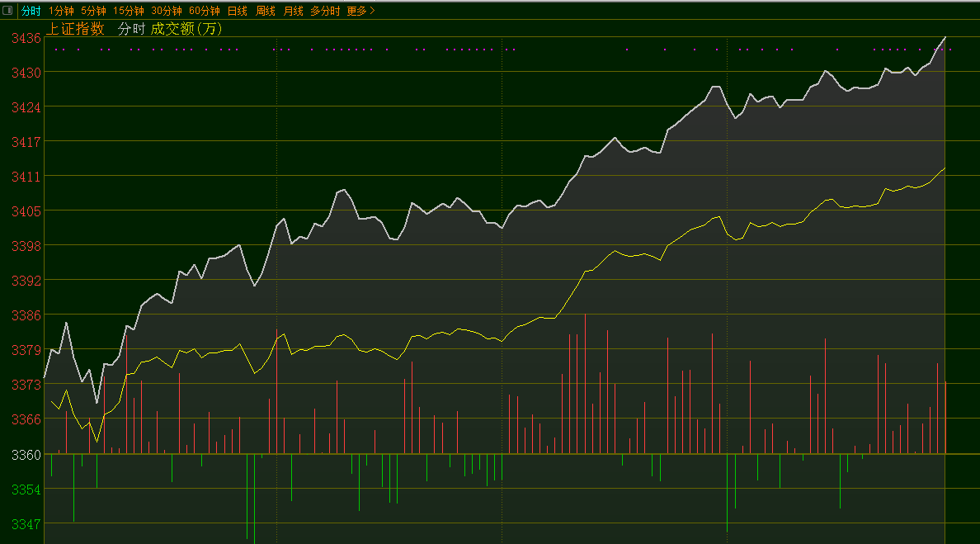Image resolution: width=980 pixels, height=544 pixels.
Task: Click the 3392 price axis label
Action: tap(26, 281)
